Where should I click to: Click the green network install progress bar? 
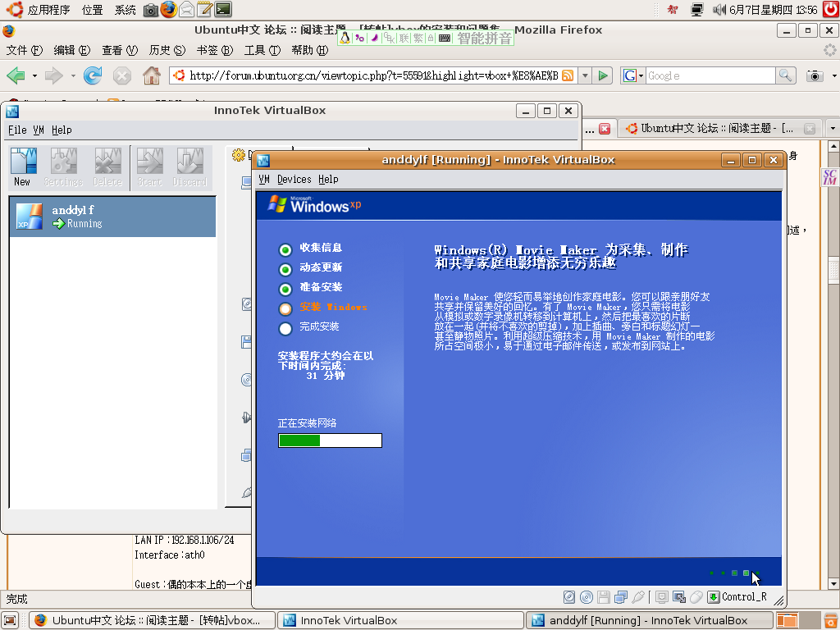(x=330, y=441)
